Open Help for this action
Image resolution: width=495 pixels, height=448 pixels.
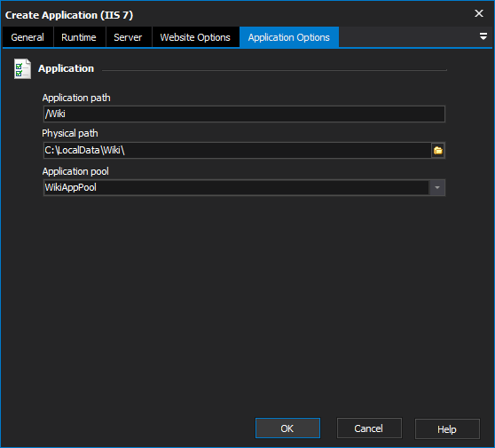click(447, 429)
